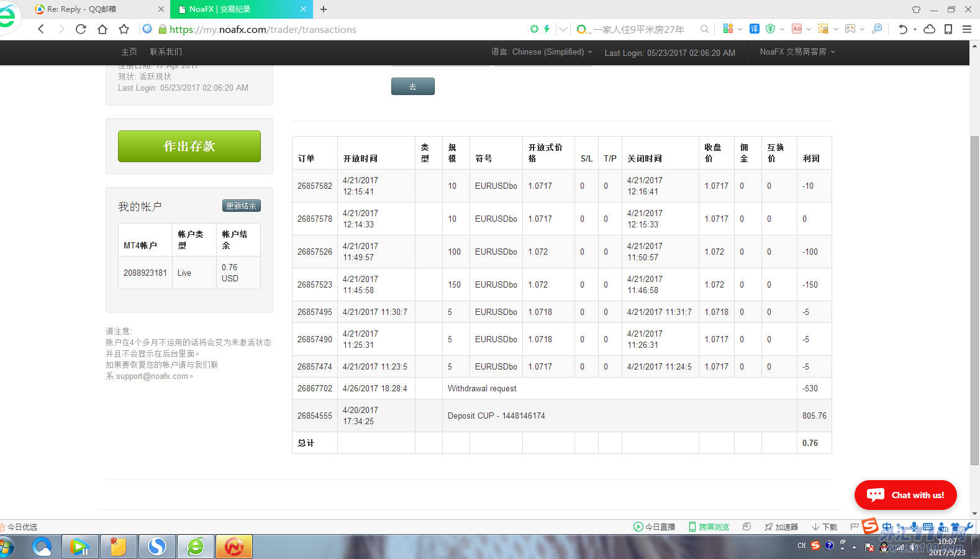Click the green shield payment icon
The image size is (980, 559).
(x=770, y=29)
